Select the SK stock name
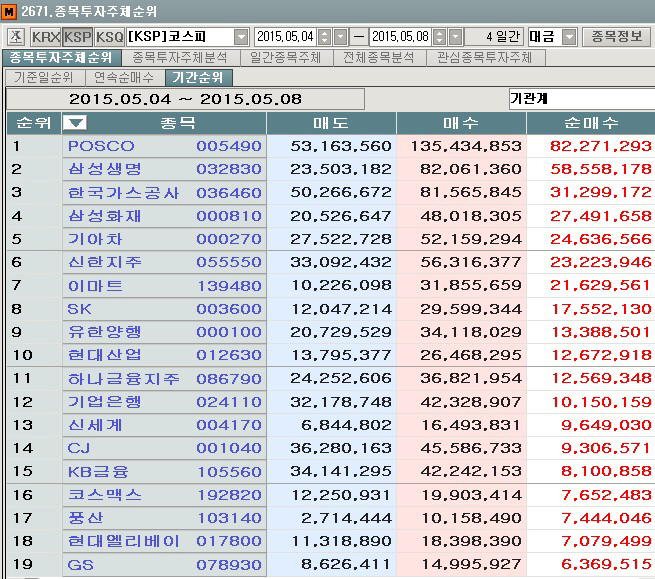The width and height of the screenshot is (655, 579). tap(79, 309)
